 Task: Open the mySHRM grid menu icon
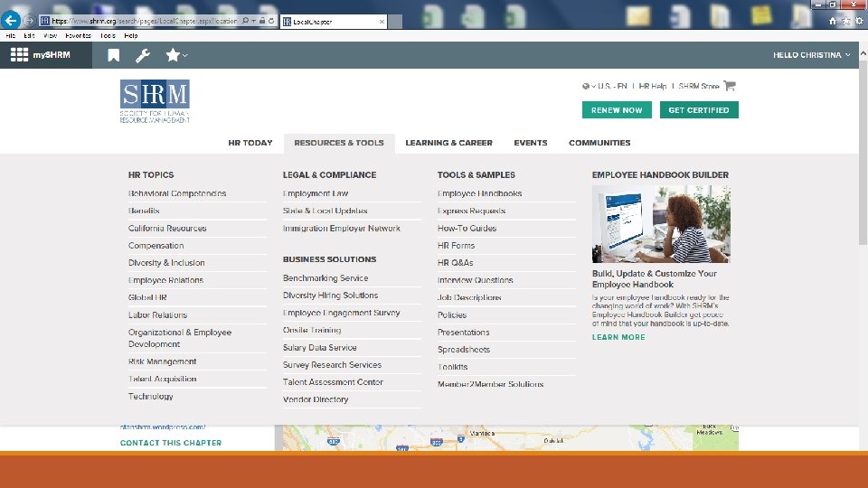click(x=19, y=55)
